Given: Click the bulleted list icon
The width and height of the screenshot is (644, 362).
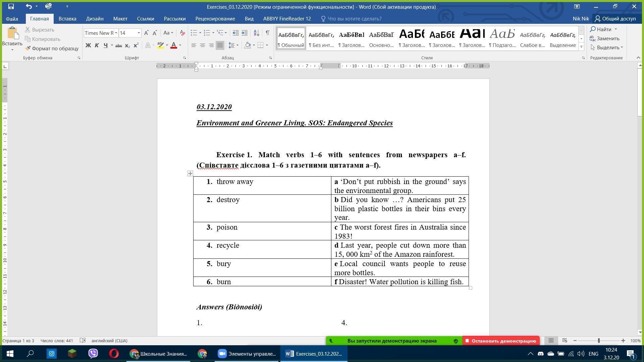Looking at the screenshot, I should coord(194,33).
